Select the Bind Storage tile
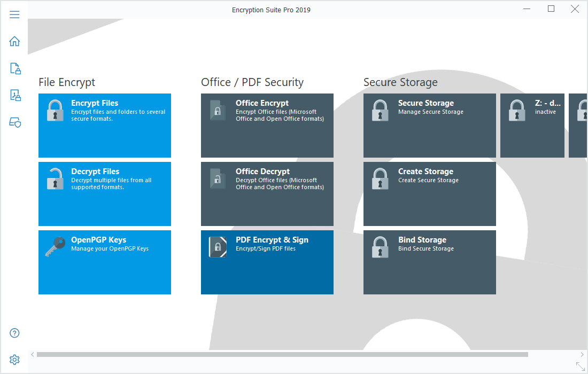The height and width of the screenshot is (374, 588). 430,262
